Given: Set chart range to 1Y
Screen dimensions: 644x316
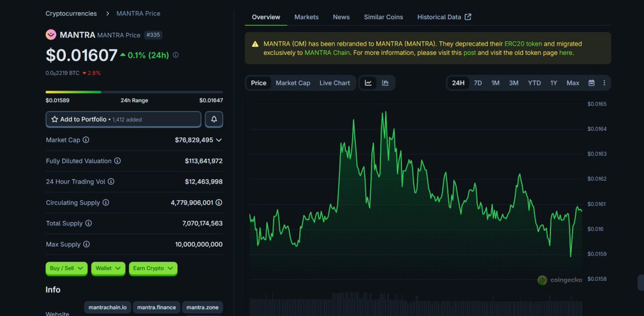Looking at the screenshot, I should point(553,83).
